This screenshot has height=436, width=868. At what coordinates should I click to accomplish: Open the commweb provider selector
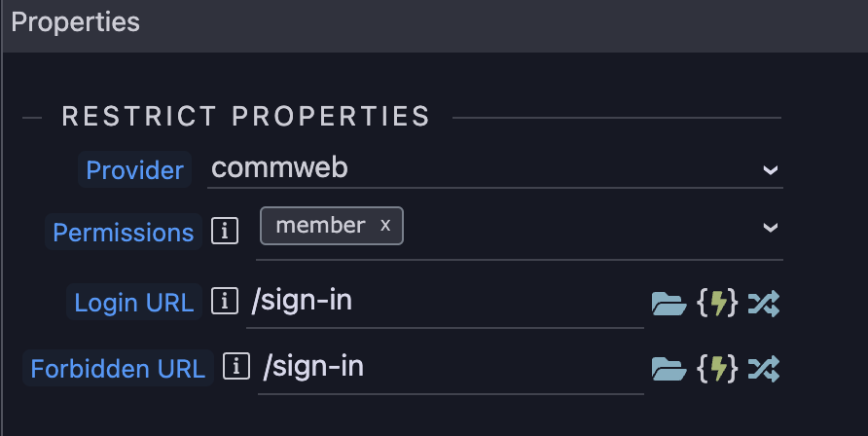[495, 168]
